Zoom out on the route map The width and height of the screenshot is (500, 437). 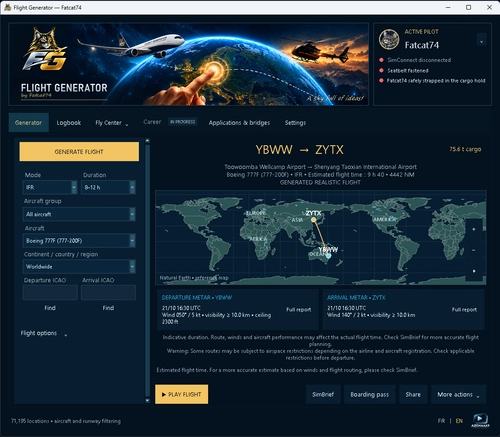(x=474, y=250)
